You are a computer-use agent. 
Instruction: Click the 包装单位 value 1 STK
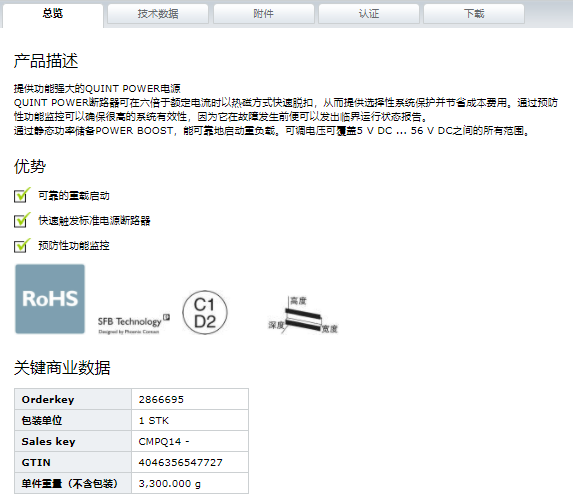[153, 421]
